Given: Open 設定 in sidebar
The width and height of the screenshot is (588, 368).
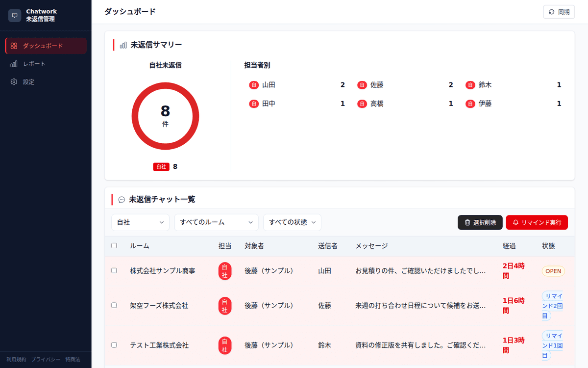Looking at the screenshot, I should [x=46, y=82].
